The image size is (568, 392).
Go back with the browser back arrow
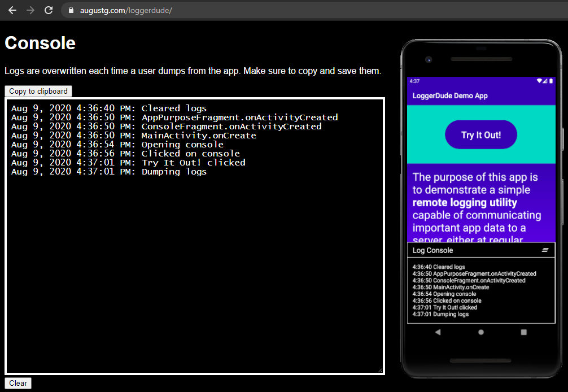pos(12,10)
